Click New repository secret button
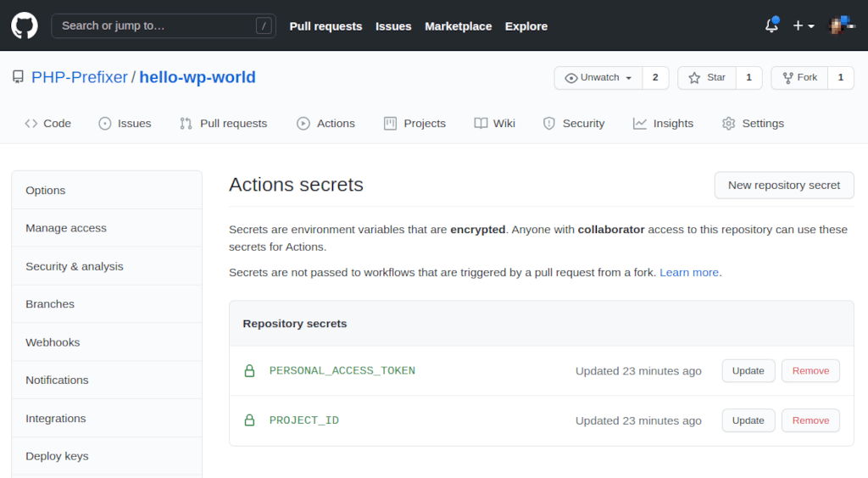The height and width of the screenshot is (478, 868). [783, 185]
